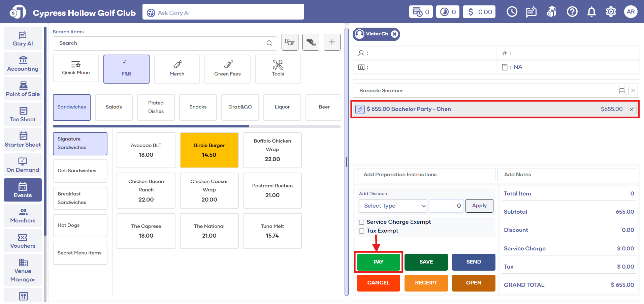The image size is (644, 304).
Task: Open the clock icon in header
Action: (x=512, y=12)
